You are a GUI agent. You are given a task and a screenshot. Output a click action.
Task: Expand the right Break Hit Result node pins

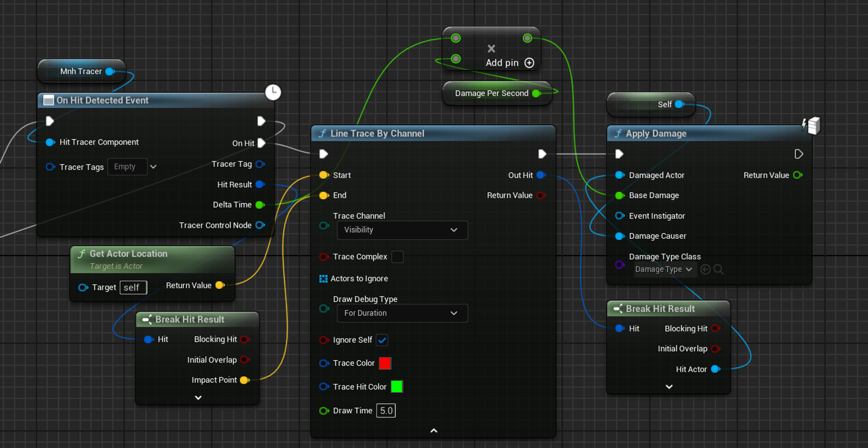click(x=669, y=387)
